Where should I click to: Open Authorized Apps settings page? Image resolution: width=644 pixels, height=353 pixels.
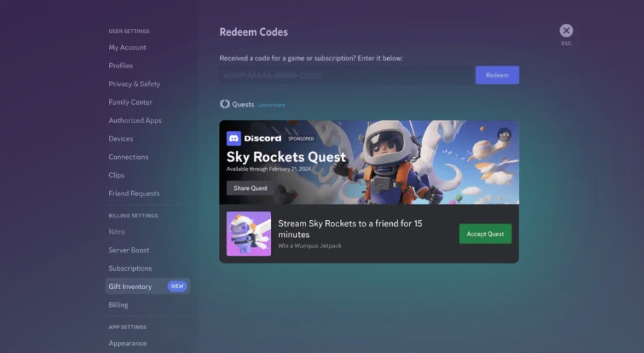tap(135, 121)
